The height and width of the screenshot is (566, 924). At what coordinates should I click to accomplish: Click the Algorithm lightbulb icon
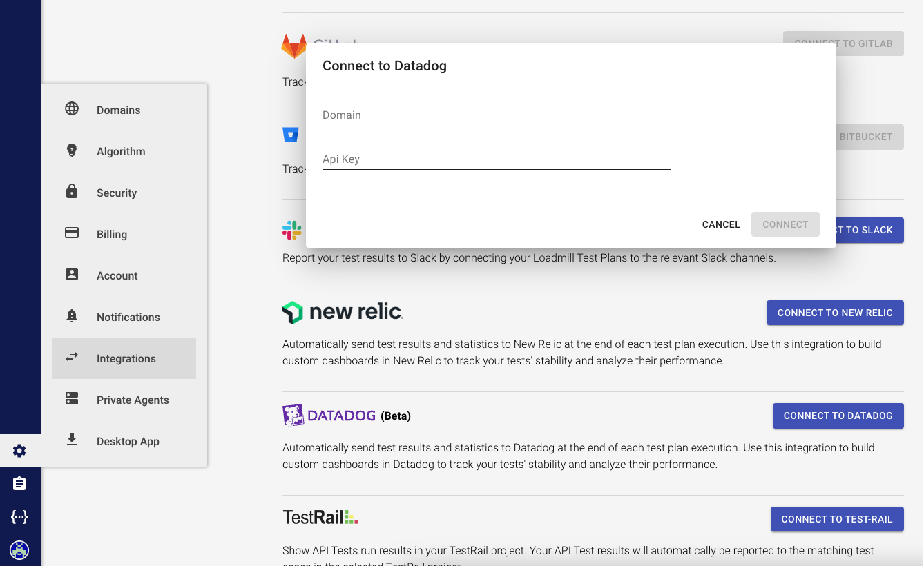click(72, 150)
